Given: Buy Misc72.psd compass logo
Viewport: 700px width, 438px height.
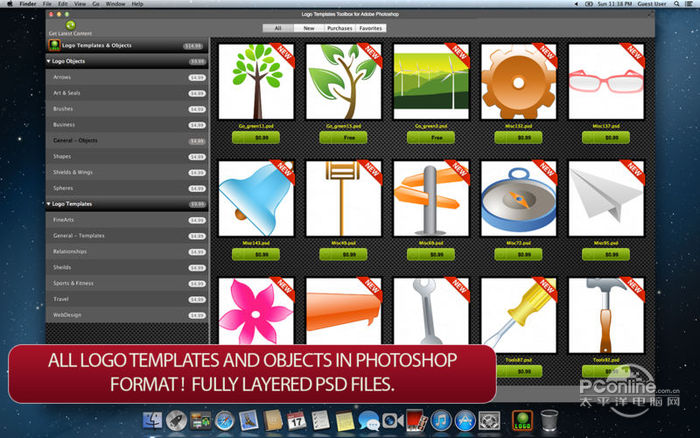Looking at the screenshot, I should pyautogui.click(x=519, y=254).
